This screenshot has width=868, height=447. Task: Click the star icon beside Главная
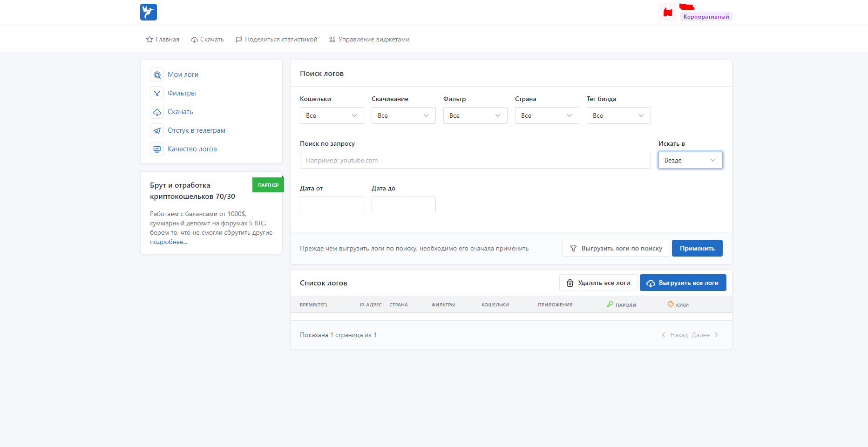coord(149,40)
